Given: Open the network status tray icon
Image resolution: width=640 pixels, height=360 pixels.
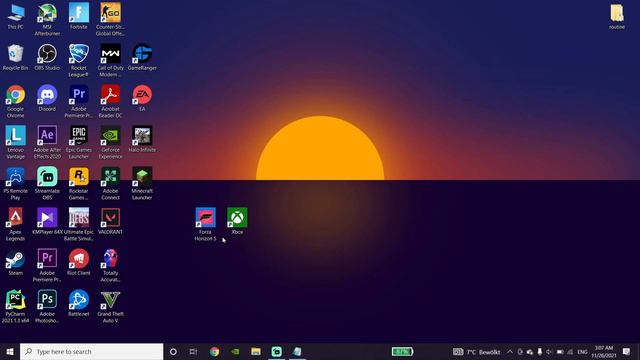Looking at the screenshot, I should [x=570, y=352].
